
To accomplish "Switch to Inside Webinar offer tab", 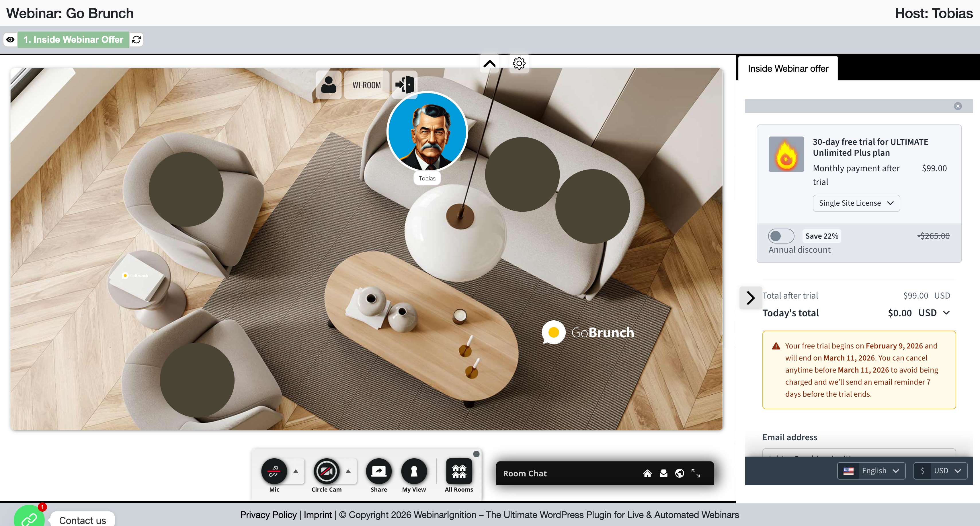I will 788,69.
